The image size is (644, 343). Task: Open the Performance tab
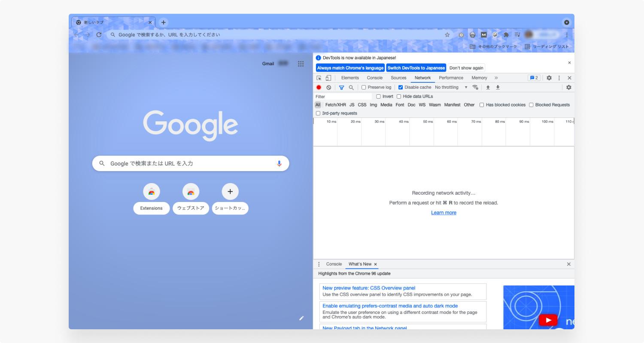coord(451,78)
